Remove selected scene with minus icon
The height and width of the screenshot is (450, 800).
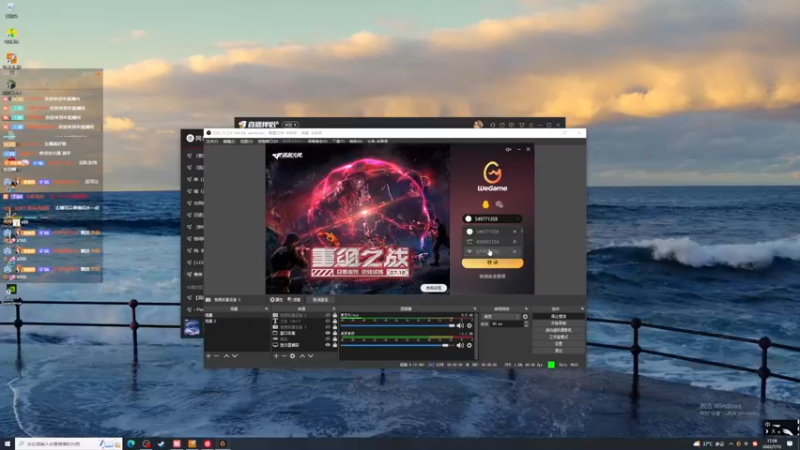pos(216,356)
